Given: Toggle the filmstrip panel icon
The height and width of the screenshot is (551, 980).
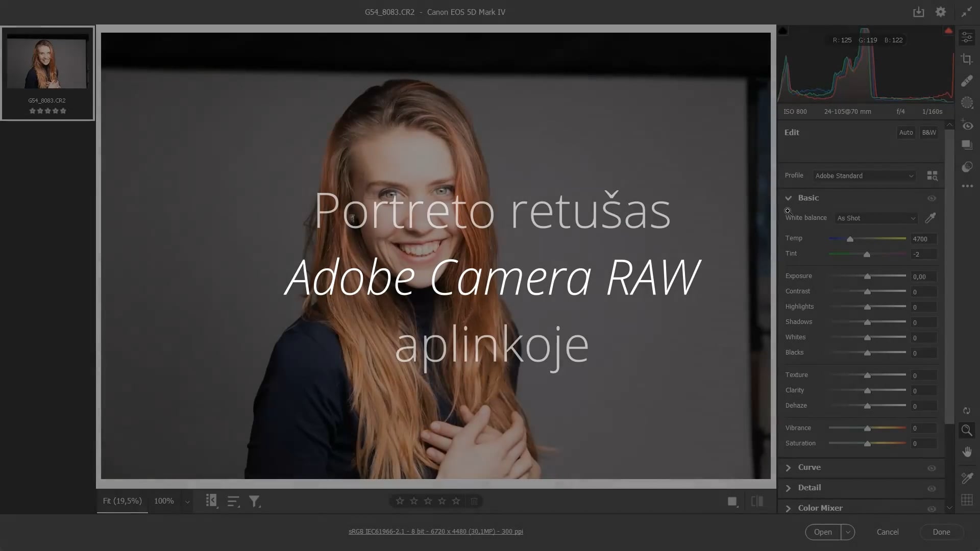Looking at the screenshot, I should [211, 501].
